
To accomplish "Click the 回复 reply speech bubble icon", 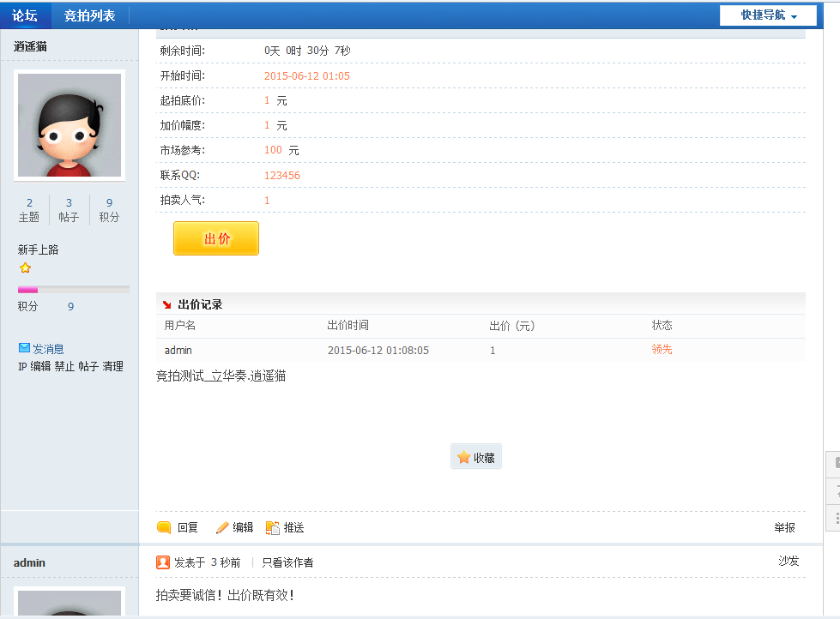I will (164, 527).
